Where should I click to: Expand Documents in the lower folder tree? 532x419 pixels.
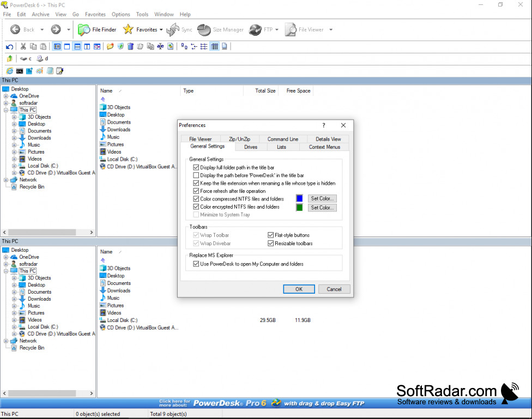14,292
